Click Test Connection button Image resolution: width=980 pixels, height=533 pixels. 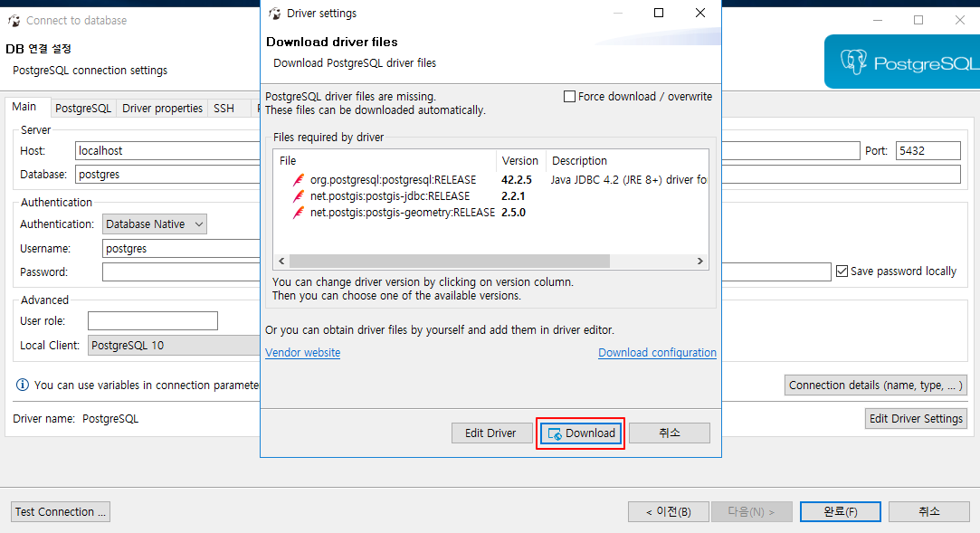coord(61,512)
